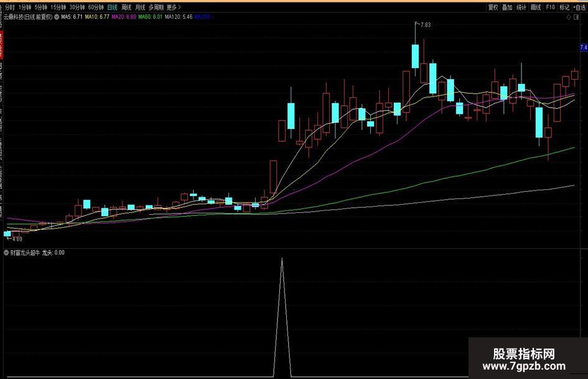Click the blue current price tag on right axis
Screen dimensions: 588x379
pyautogui.click(x=584, y=48)
